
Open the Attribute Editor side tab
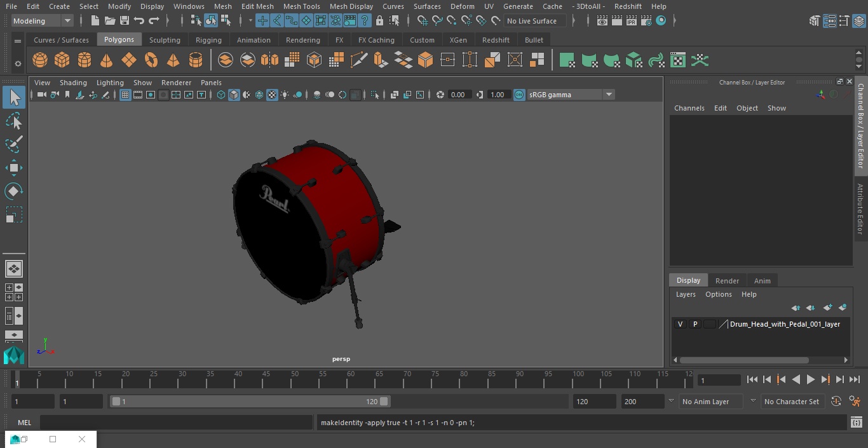pyautogui.click(x=860, y=210)
